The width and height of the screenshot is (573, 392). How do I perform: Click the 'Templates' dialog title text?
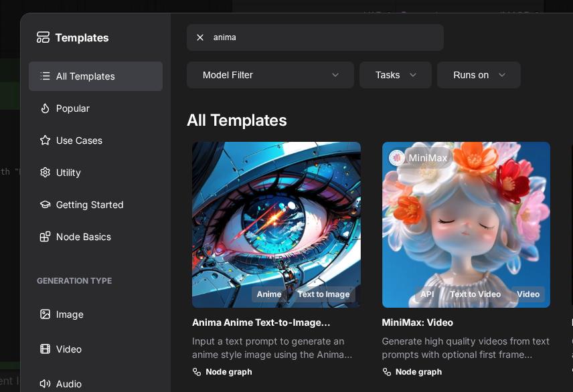point(82,37)
